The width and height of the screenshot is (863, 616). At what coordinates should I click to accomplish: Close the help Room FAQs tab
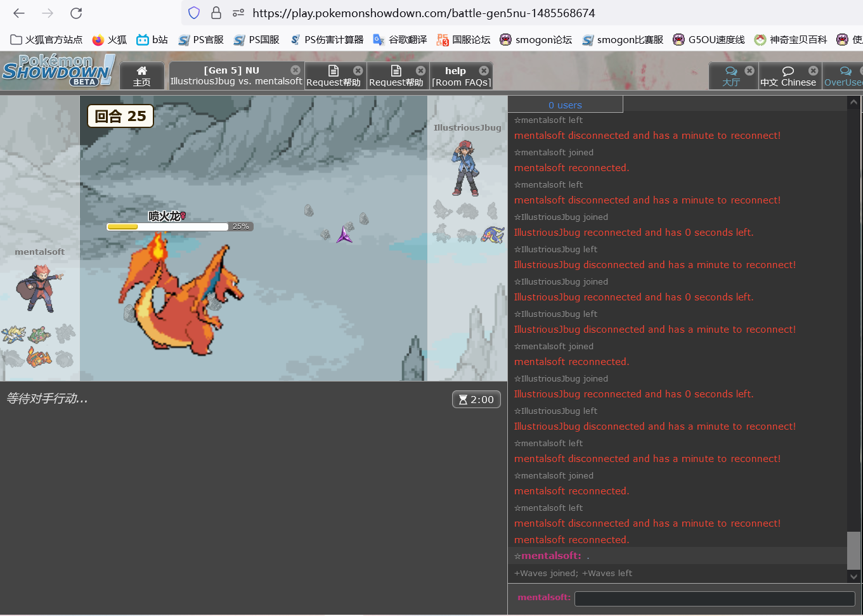click(484, 70)
